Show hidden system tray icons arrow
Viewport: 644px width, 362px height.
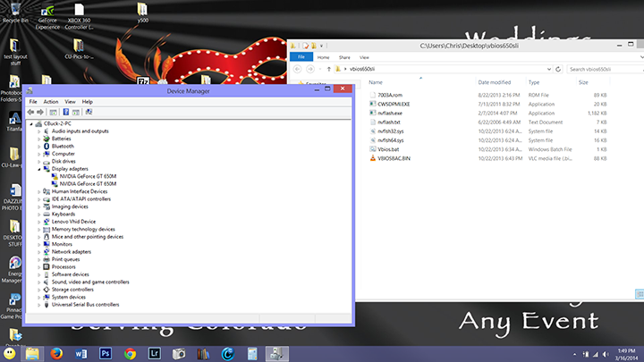coord(574,354)
